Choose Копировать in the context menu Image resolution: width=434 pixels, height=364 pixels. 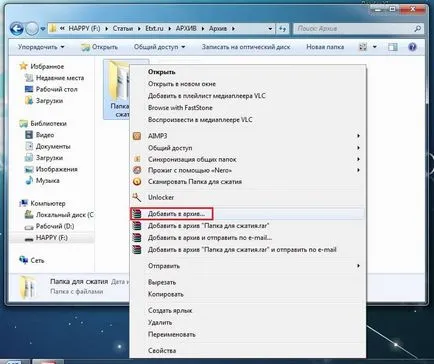pos(248,294)
